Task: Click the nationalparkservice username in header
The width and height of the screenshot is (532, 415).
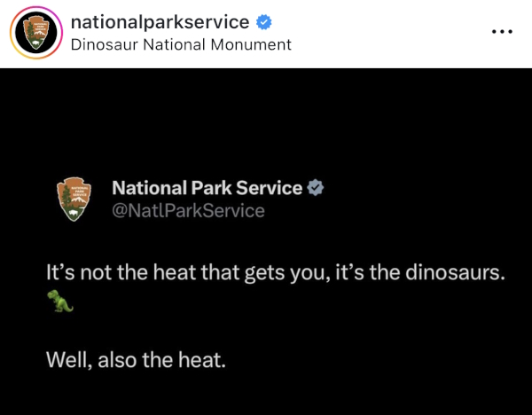Action: coord(160,22)
